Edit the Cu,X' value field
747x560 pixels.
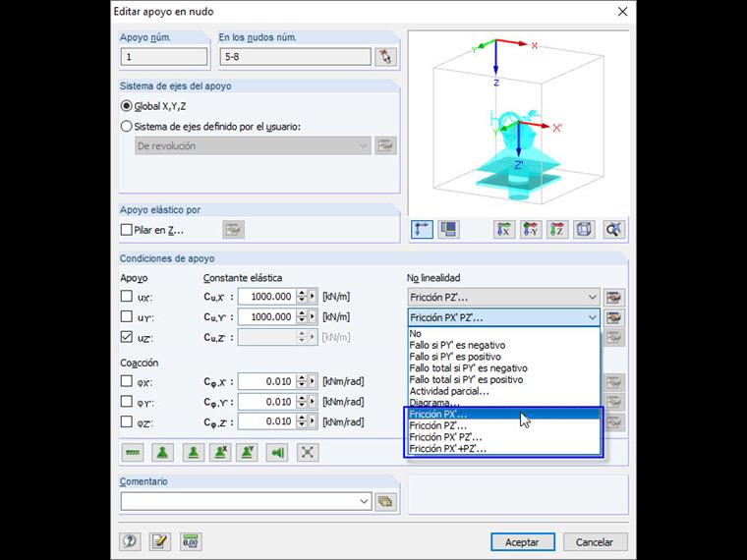coord(266,296)
